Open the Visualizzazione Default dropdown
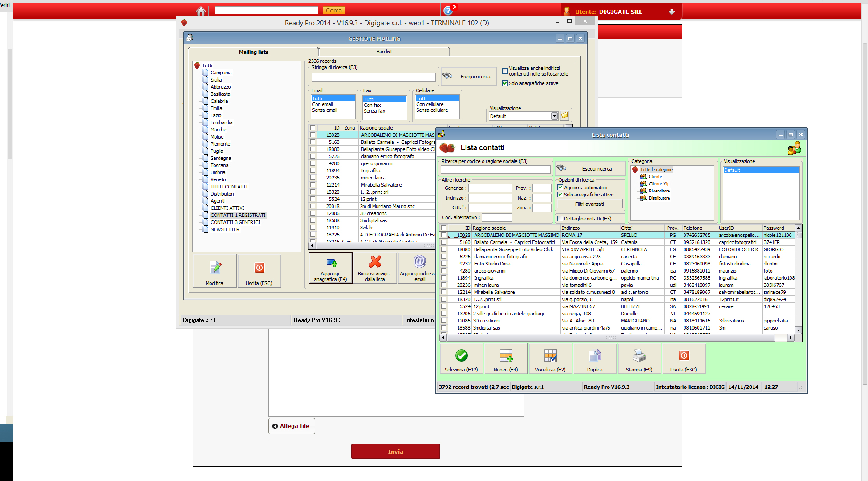868x481 pixels. 554,116
